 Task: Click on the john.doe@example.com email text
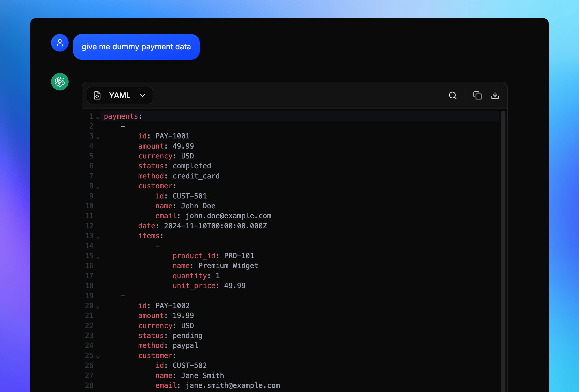coord(228,216)
